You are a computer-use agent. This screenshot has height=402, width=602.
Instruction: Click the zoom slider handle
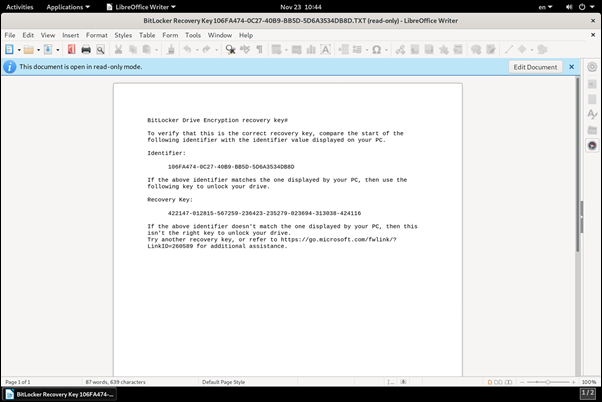pyautogui.click(x=548, y=382)
